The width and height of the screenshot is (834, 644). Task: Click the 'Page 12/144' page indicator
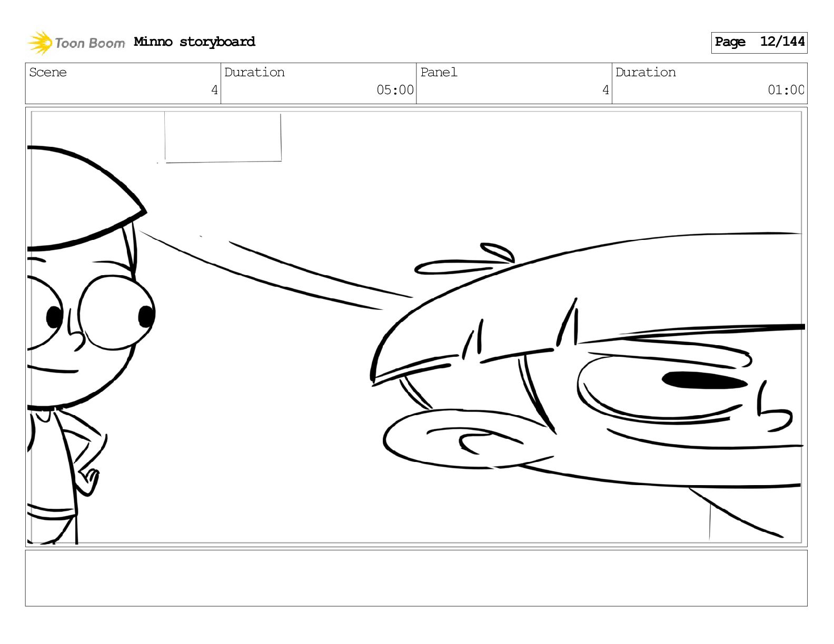[759, 42]
